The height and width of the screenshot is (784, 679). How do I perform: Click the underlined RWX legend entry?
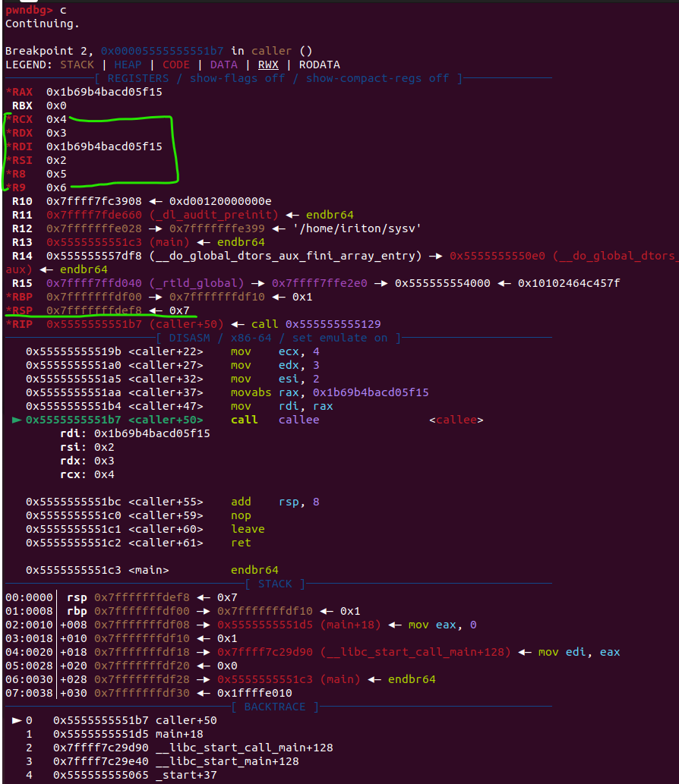pyautogui.click(x=268, y=65)
